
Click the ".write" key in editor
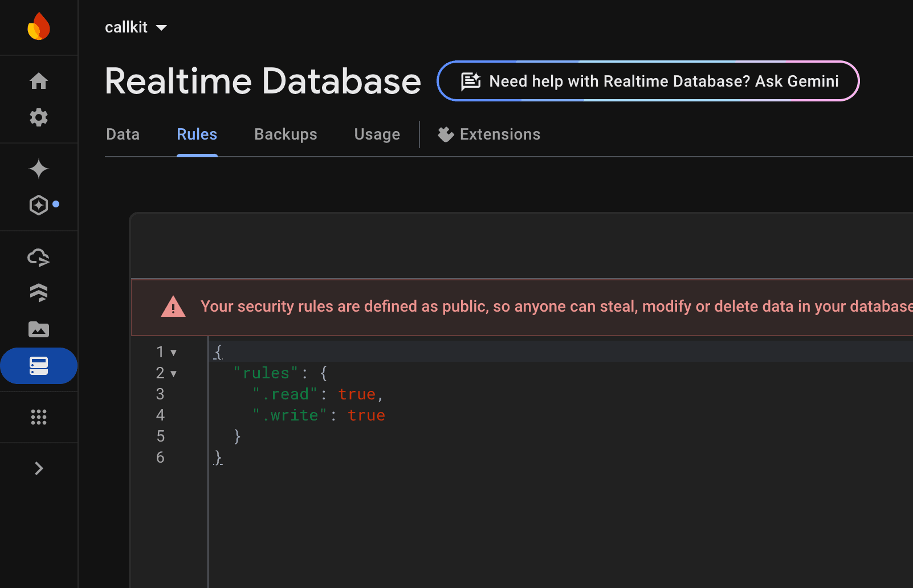click(x=290, y=415)
